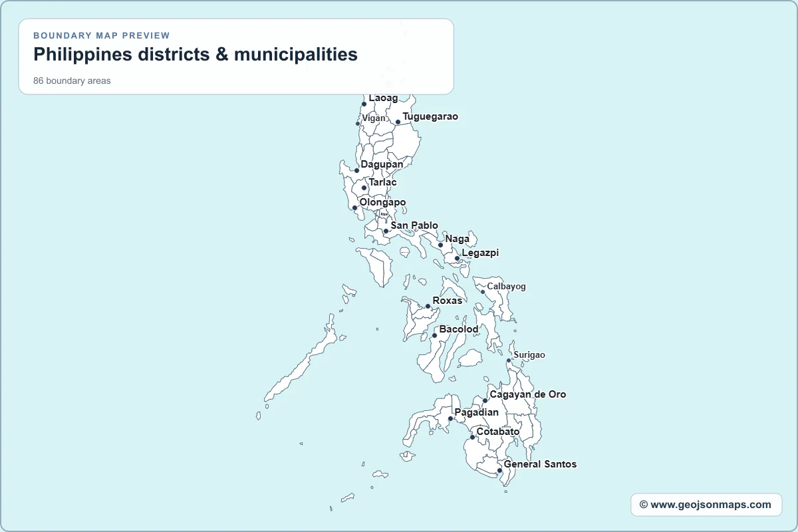
Task: Click the Dagupan city label
Action: [x=382, y=164]
